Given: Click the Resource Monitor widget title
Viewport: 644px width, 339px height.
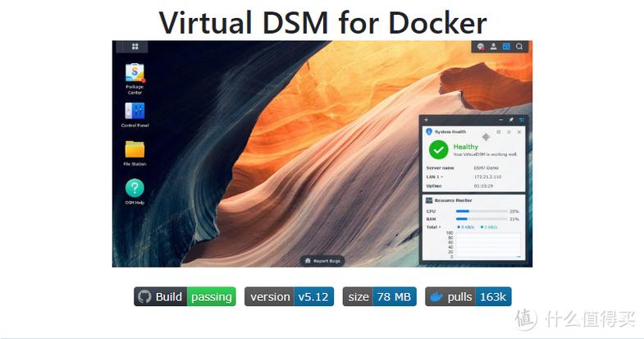Looking at the screenshot, I should click(453, 200).
